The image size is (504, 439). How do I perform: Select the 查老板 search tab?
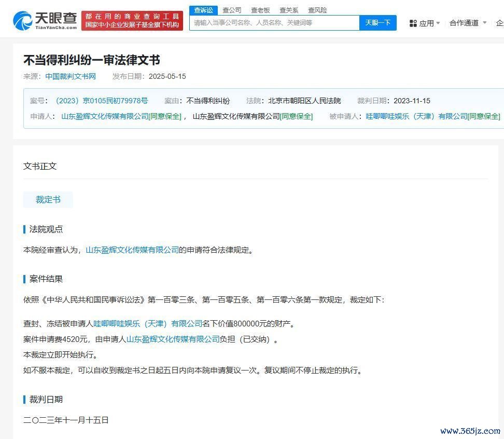tap(260, 10)
